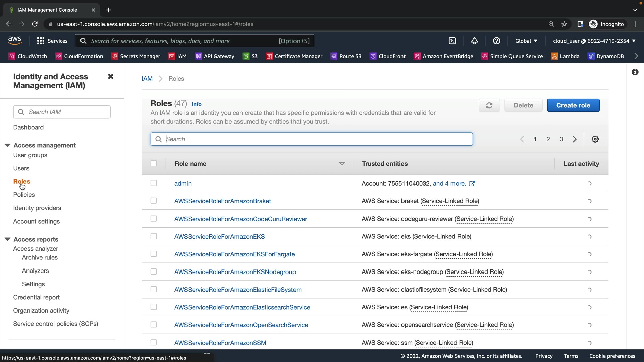Toggle the select-all roles checkbox
This screenshot has width=644, height=362.
(154, 163)
